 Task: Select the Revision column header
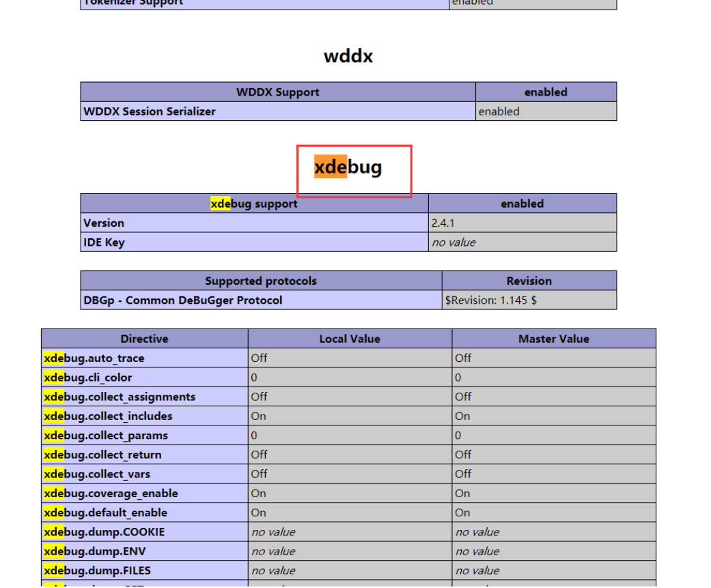coord(529,281)
